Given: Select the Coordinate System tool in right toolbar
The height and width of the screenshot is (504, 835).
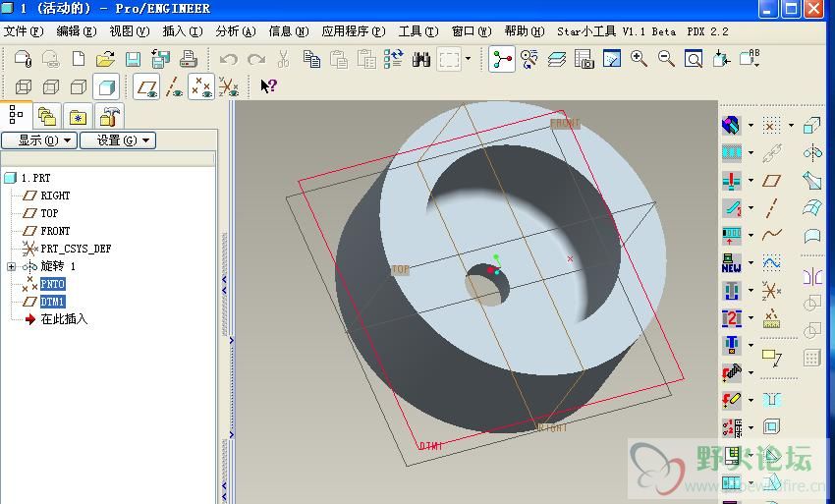Looking at the screenshot, I should click(771, 291).
